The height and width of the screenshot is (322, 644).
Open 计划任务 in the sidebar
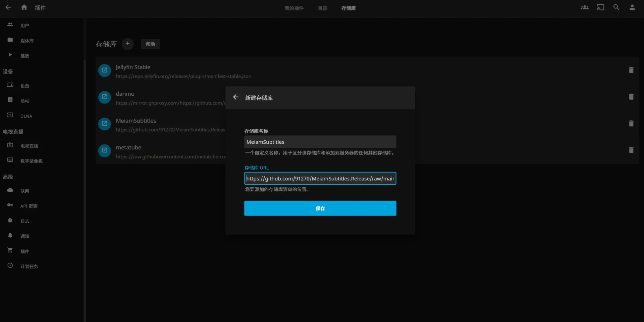pos(29,266)
